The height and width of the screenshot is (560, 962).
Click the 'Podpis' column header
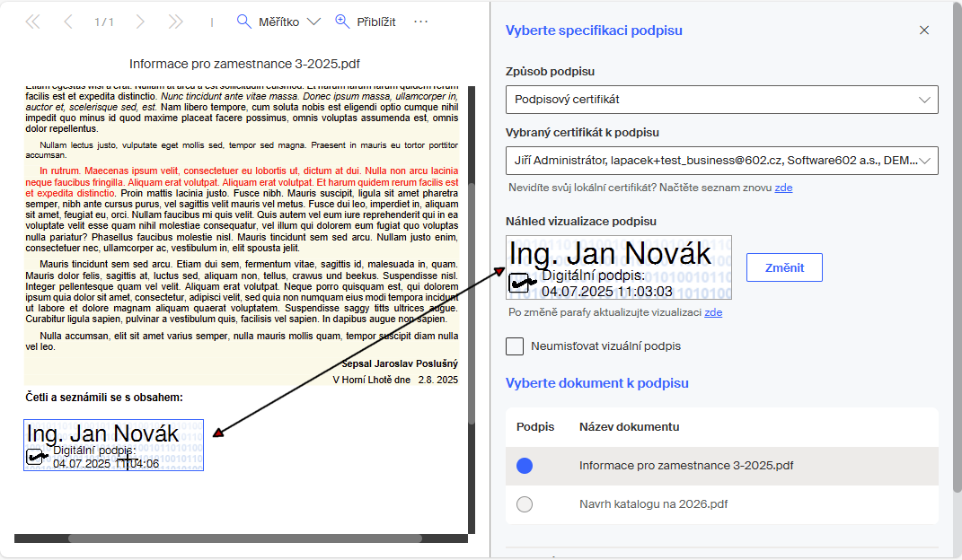(535, 427)
